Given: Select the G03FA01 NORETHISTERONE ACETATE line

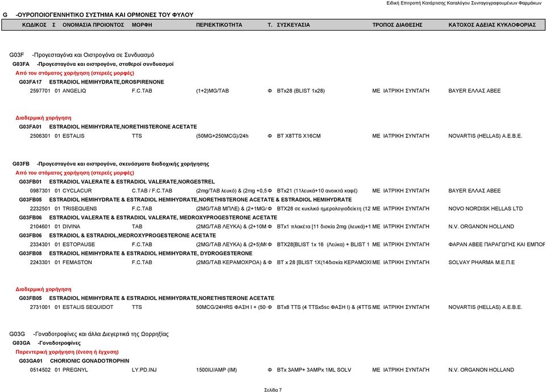Looking at the screenshot, I should [x=107, y=127].
